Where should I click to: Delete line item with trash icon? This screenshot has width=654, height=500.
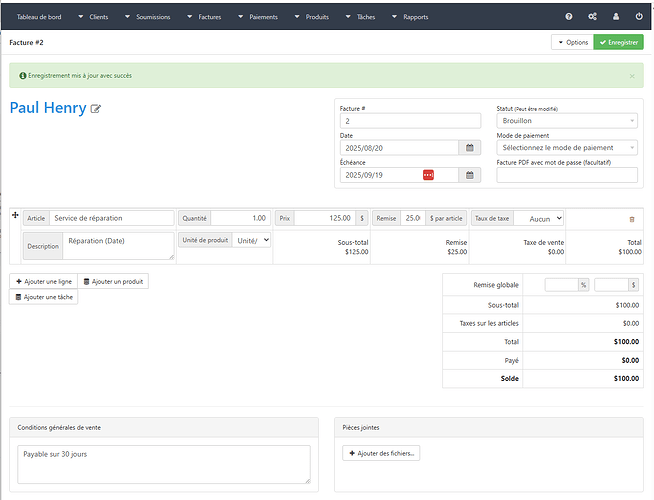click(x=632, y=219)
